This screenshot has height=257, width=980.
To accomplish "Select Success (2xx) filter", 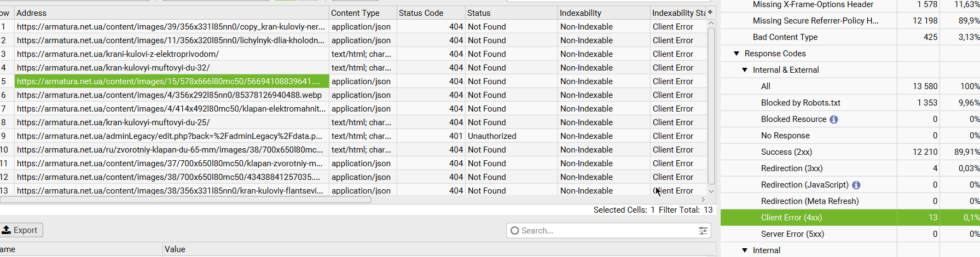I will (786, 152).
